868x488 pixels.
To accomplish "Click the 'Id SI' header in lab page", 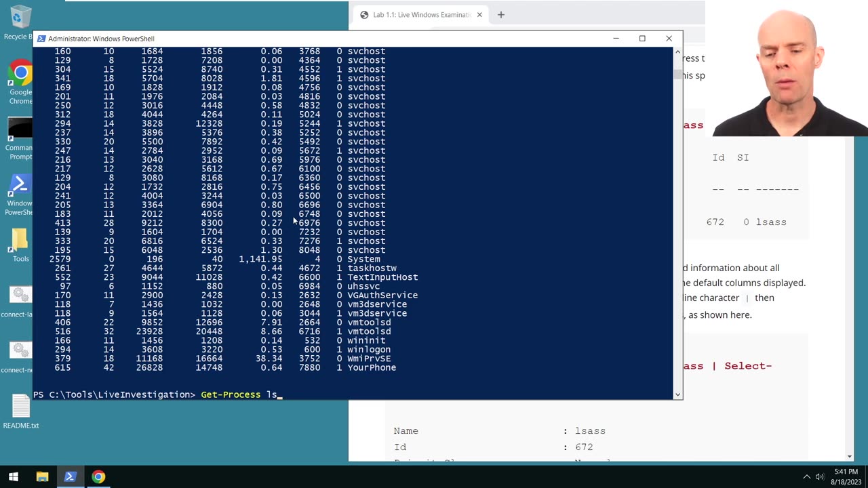I will pyautogui.click(x=730, y=157).
